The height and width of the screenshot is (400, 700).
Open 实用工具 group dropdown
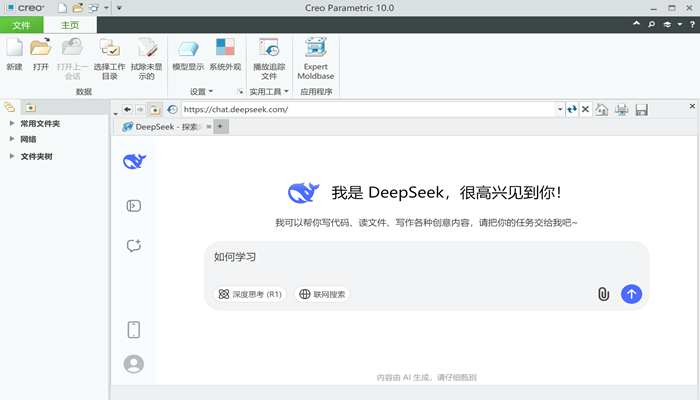269,92
